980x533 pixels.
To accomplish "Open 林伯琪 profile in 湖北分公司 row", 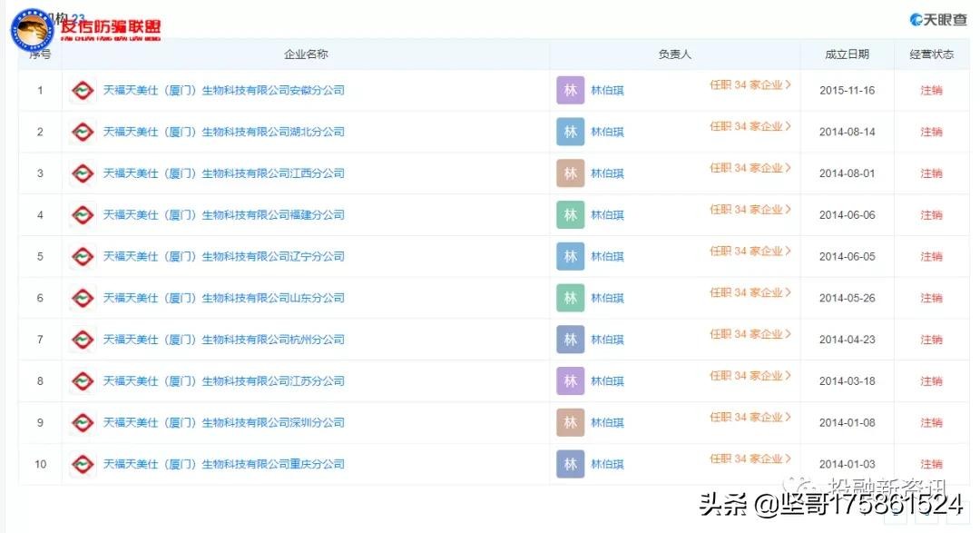I will (607, 133).
